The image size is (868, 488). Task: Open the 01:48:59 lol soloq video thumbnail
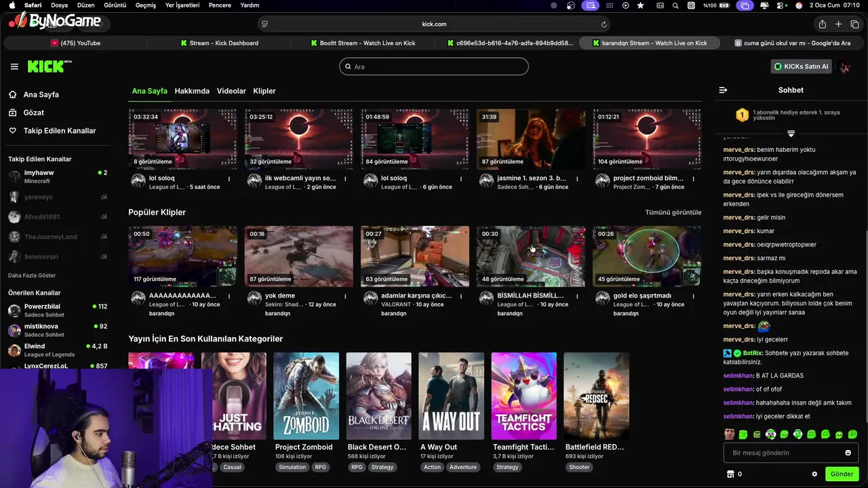pos(414,139)
